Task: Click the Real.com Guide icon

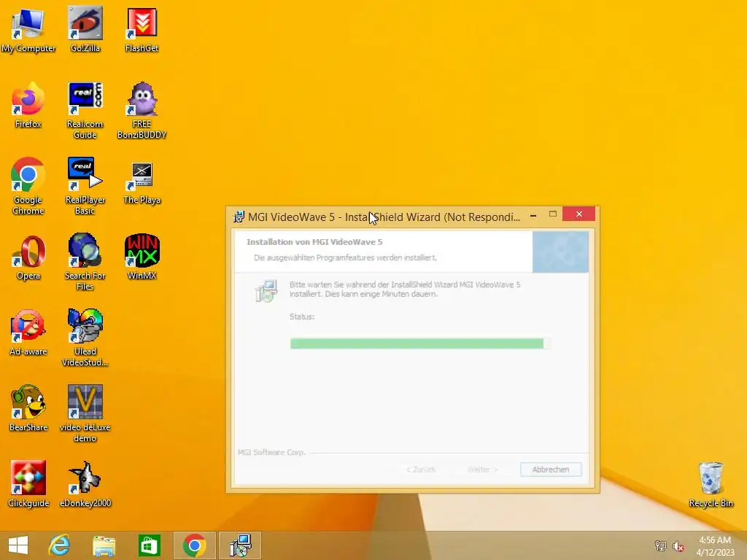Action: coord(85,111)
